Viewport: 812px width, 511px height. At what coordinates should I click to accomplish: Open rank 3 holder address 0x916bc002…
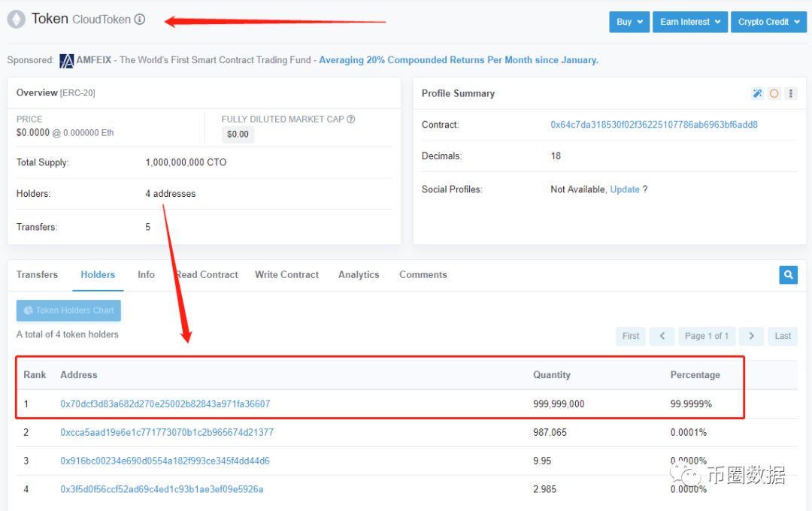pyautogui.click(x=165, y=461)
